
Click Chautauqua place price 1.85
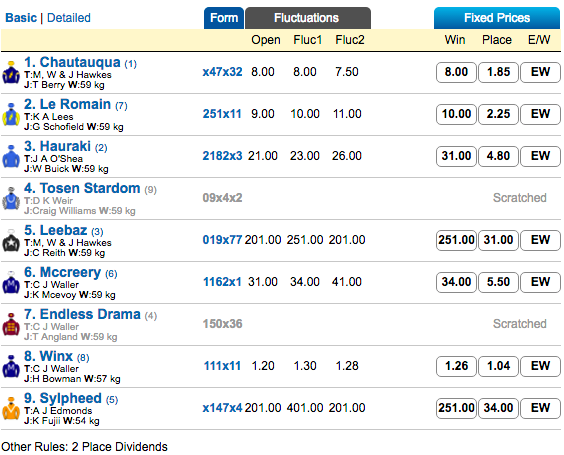point(498,72)
